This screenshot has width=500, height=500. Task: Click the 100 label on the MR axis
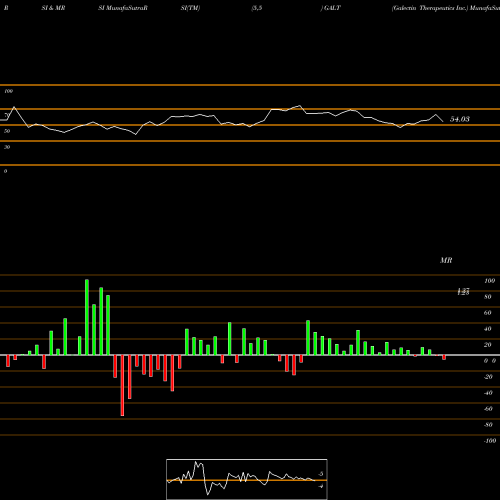pyautogui.click(x=490, y=281)
